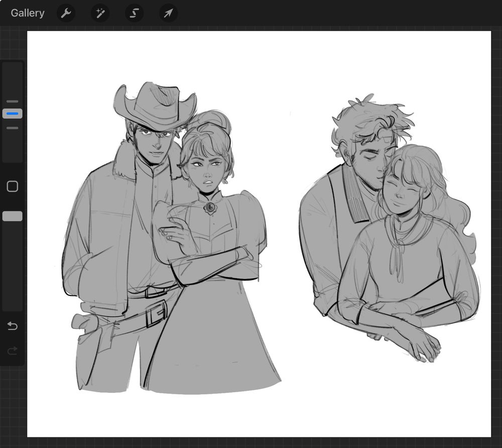Redo the last undone action
Viewport: 502px width, 448px height.
(x=13, y=351)
